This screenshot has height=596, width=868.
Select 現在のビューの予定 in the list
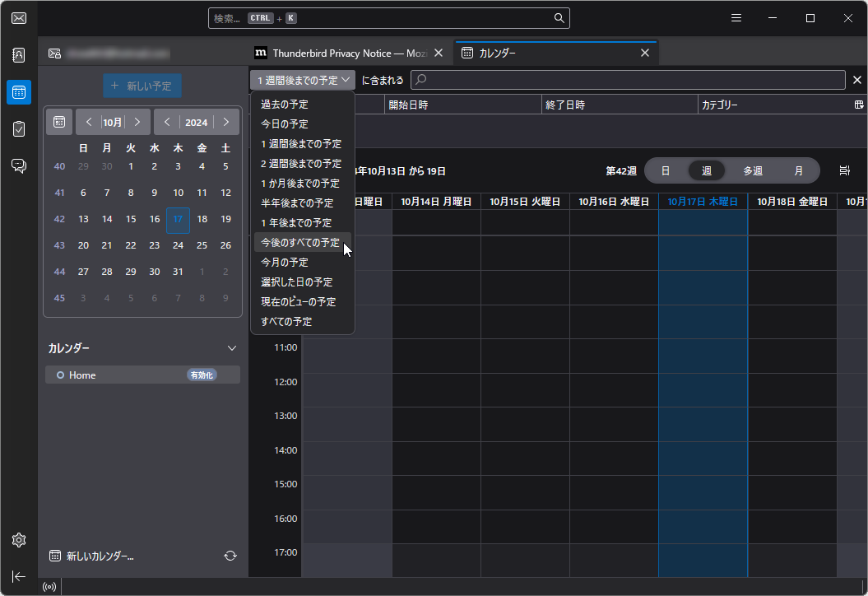pyautogui.click(x=303, y=302)
